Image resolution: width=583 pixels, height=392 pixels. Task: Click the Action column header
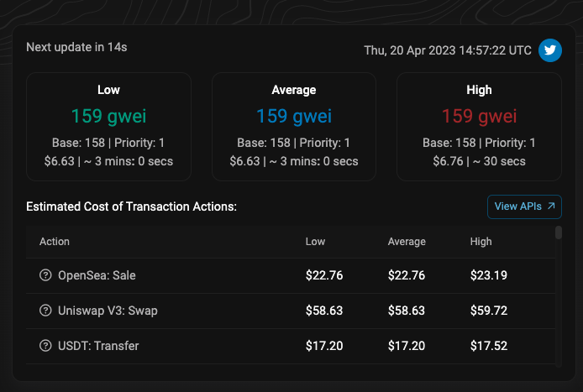click(55, 242)
